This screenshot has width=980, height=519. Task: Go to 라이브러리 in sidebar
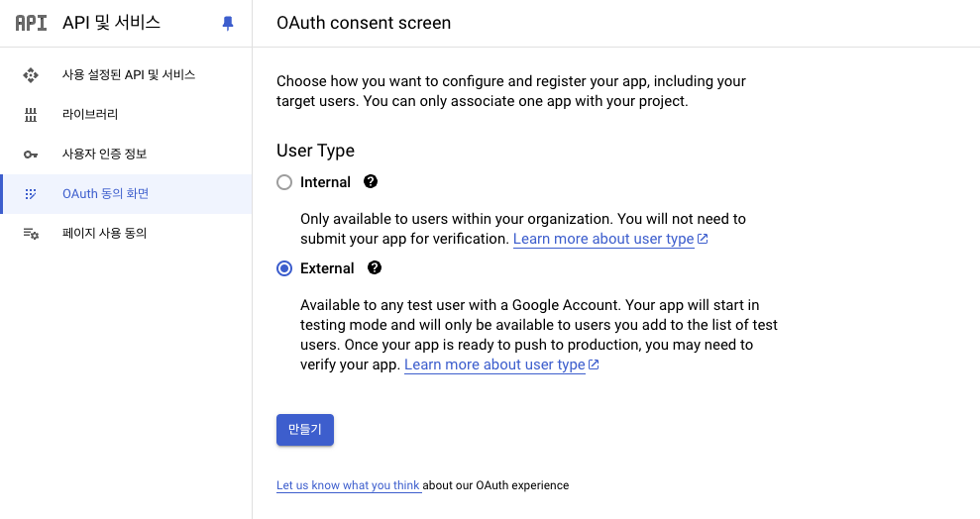tap(90, 115)
